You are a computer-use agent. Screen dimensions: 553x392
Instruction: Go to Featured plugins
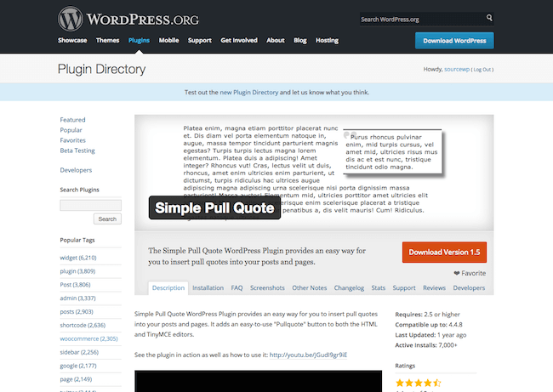[72, 120]
